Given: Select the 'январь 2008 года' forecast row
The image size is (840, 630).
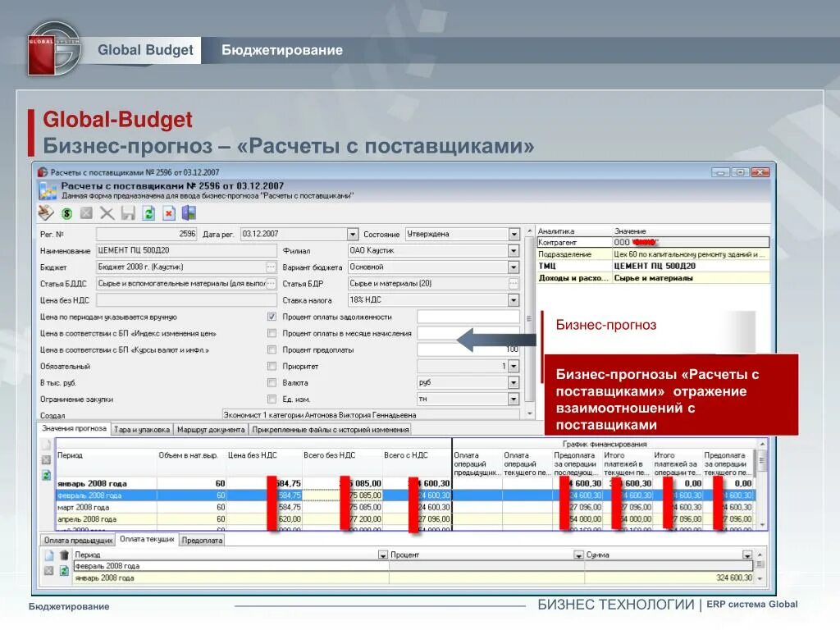Looking at the screenshot, I should pos(253,483).
